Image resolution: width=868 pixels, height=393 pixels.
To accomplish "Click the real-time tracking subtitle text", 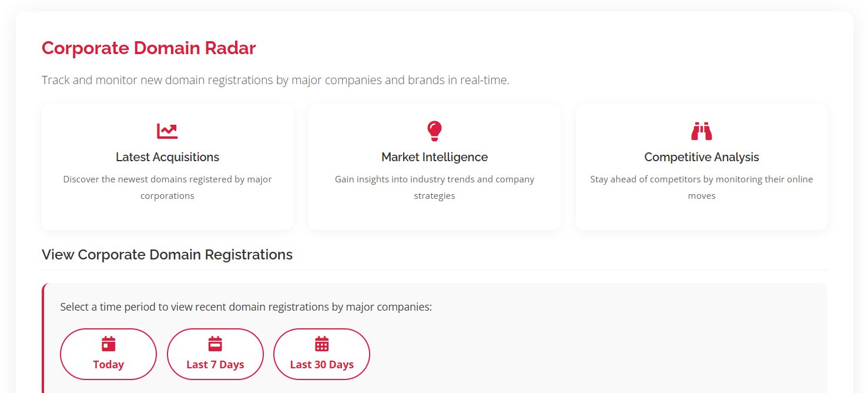I will (276, 80).
